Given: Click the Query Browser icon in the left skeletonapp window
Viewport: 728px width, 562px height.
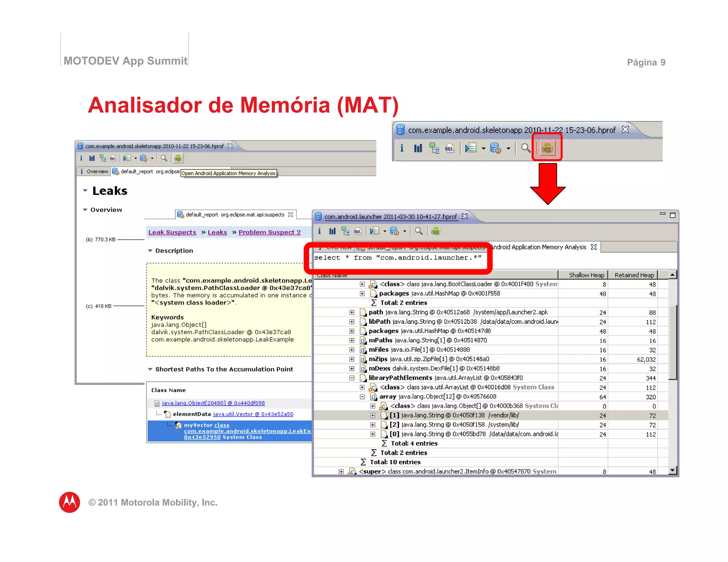Looking at the screenshot, I should tap(144, 158).
